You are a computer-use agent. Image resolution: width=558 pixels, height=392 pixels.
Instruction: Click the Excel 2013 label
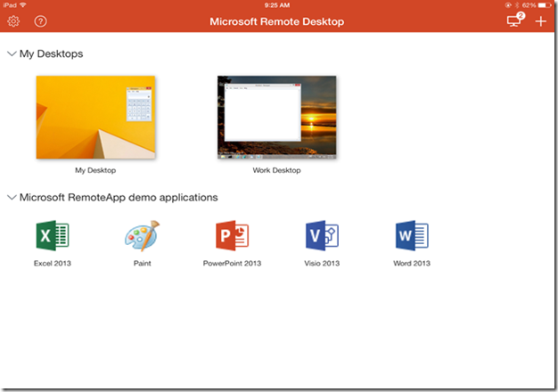pyautogui.click(x=53, y=263)
